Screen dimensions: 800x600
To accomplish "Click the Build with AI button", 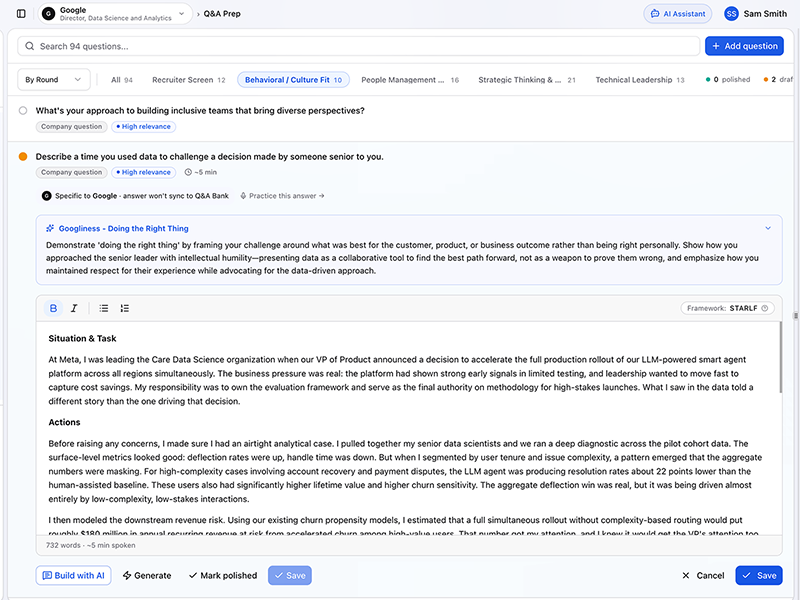I will (x=73, y=576).
